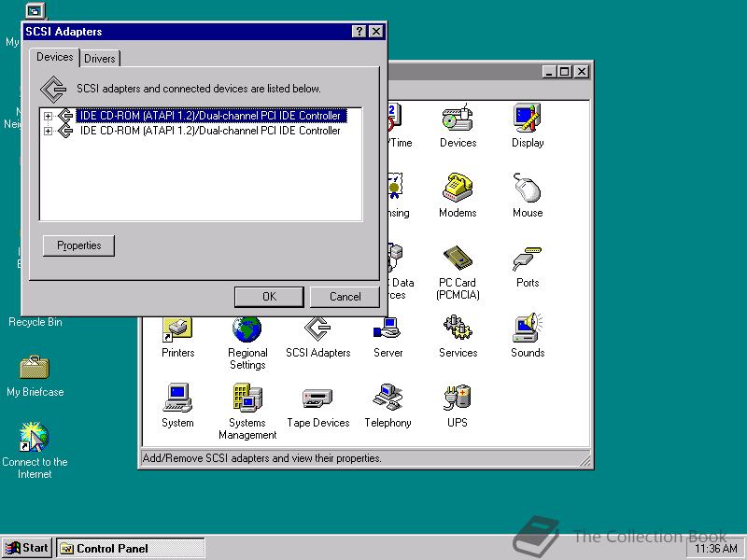Open the Services icon in Control Panel

click(x=458, y=337)
